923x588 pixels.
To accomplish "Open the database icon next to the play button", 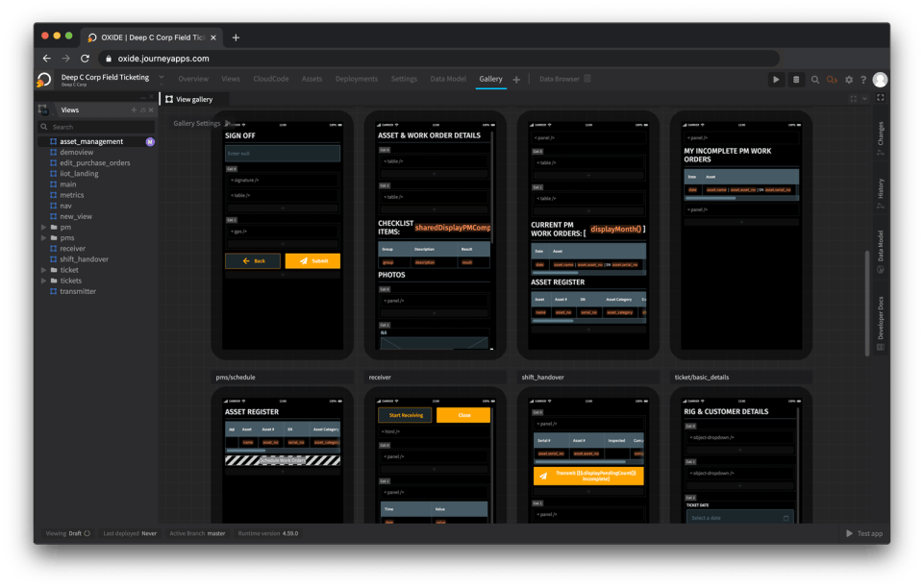I will pos(796,80).
